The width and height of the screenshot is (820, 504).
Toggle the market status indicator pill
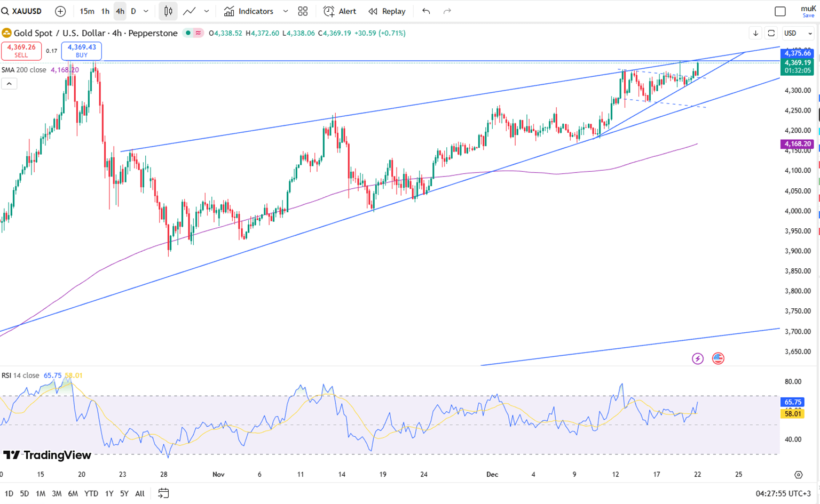coord(193,33)
